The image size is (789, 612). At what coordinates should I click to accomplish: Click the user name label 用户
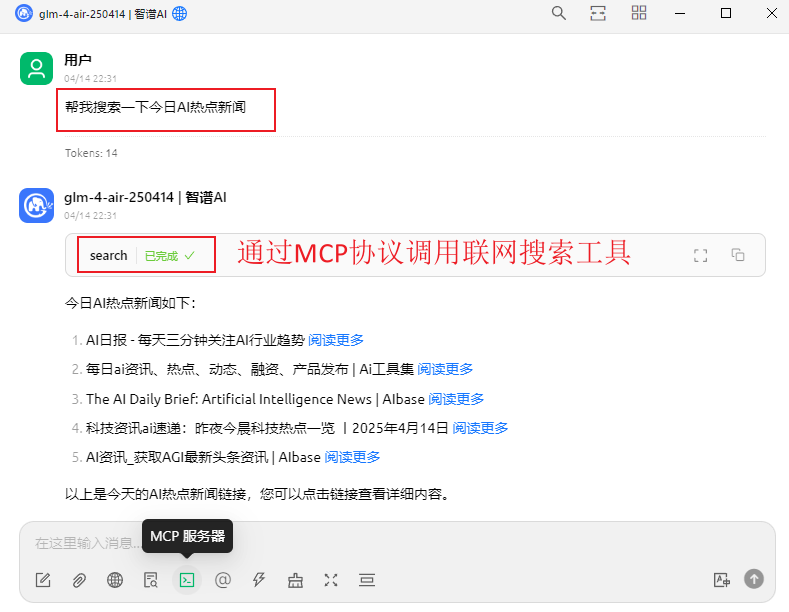click(x=77, y=60)
